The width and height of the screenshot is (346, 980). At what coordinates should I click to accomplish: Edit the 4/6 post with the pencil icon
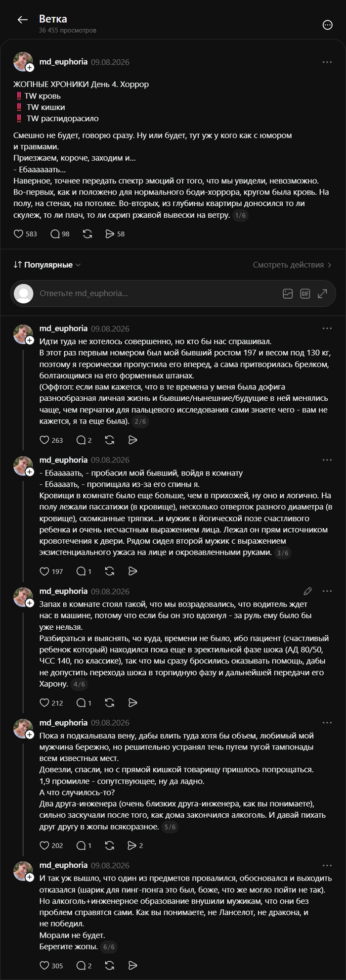coord(307,591)
